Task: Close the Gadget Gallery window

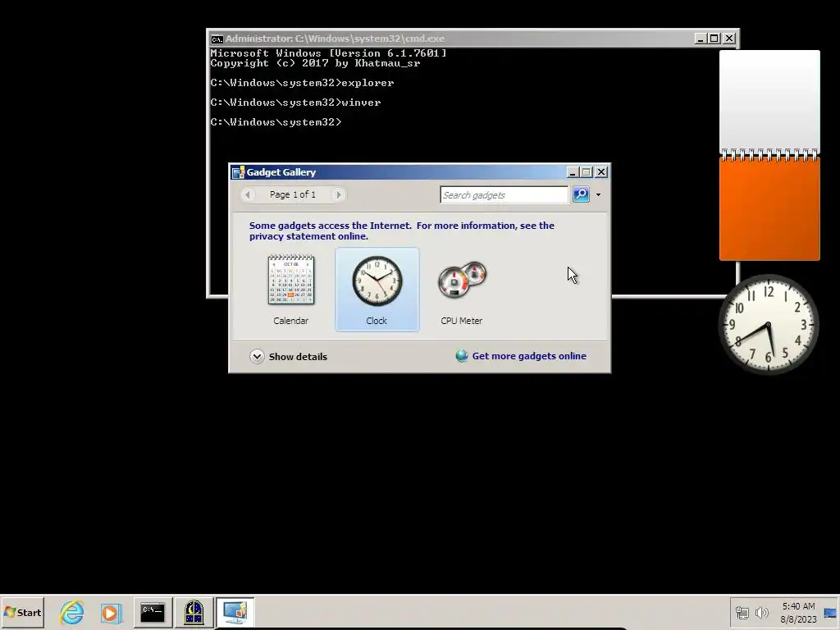Action: click(601, 172)
